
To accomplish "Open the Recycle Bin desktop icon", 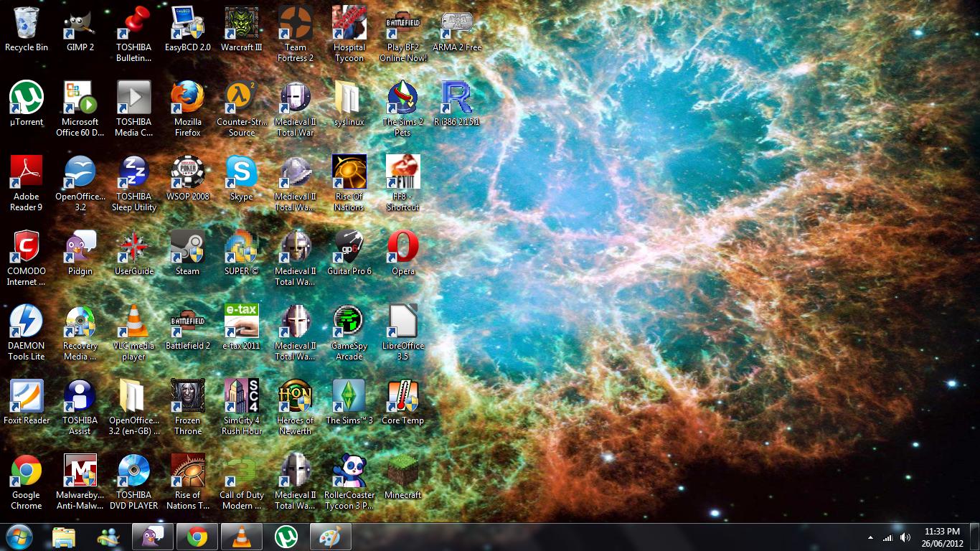I will click(x=27, y=29).
